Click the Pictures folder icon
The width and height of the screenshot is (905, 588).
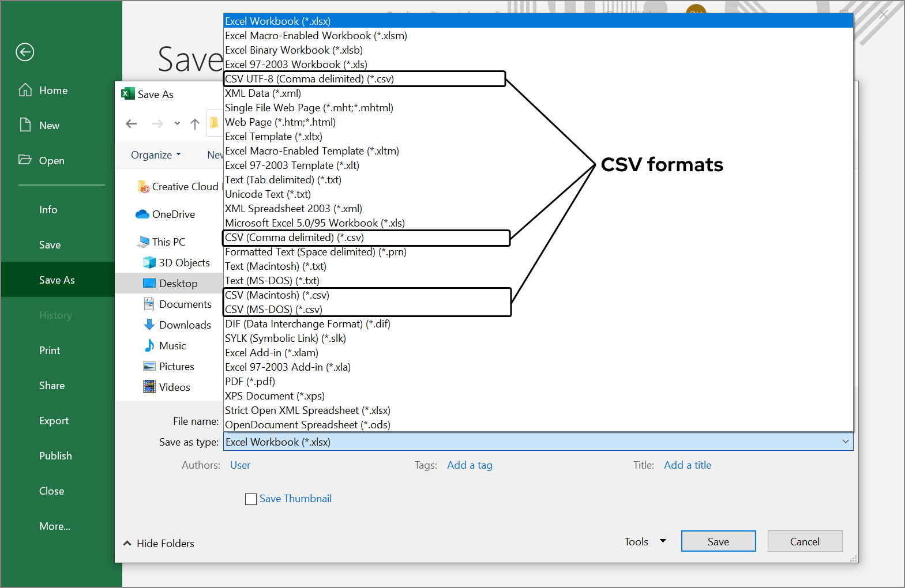(149, 366)
